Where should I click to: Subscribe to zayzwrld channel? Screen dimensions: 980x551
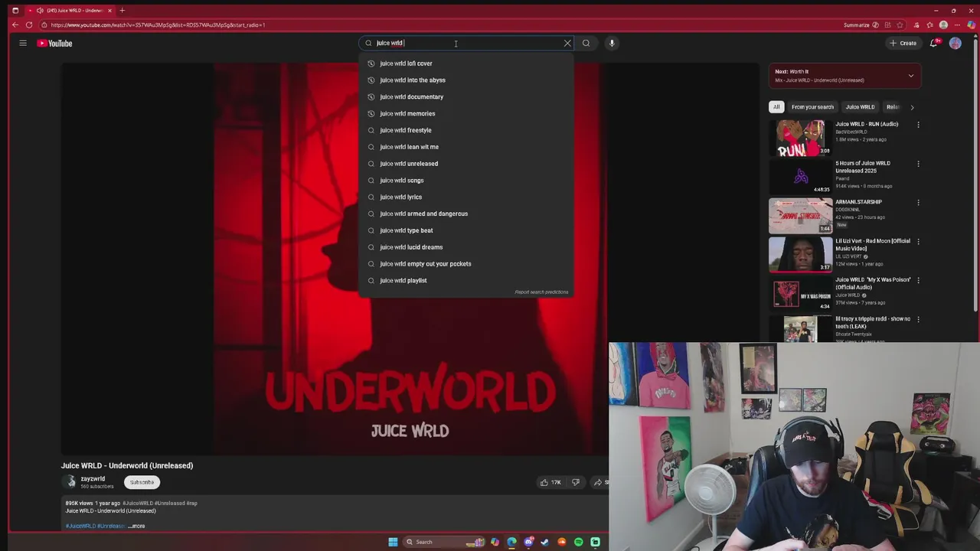point(142,482)
